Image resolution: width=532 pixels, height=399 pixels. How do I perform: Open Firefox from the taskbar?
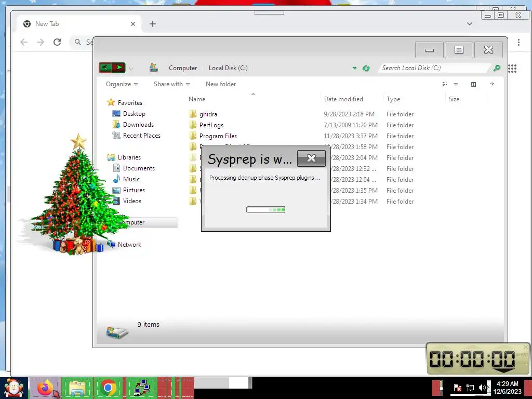[x=45, y=388]
